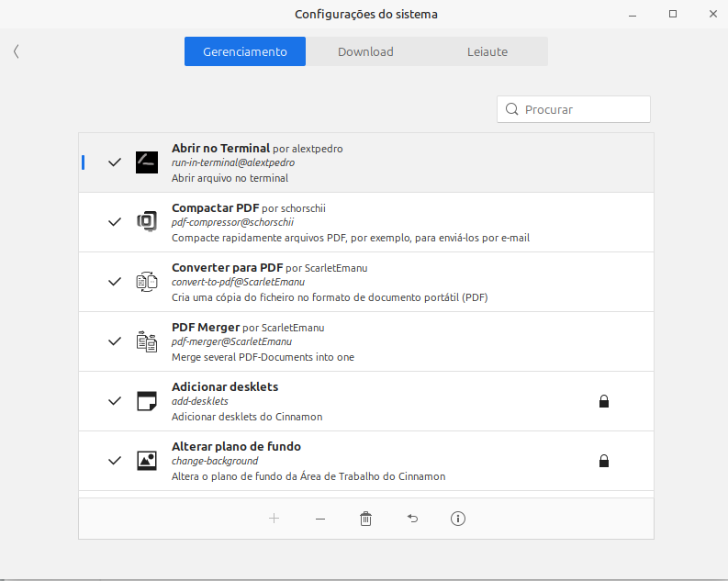
Task: Click the Converter para PDF icon
Action: click(x=147, y=282)
